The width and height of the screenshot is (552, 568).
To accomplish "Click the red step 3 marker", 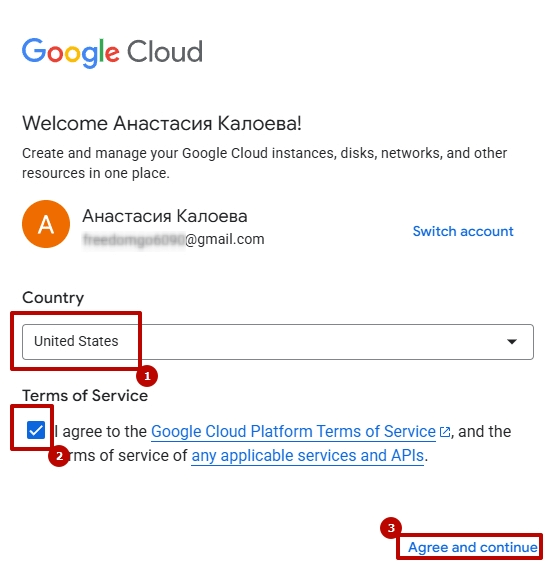I will point(391,528).
